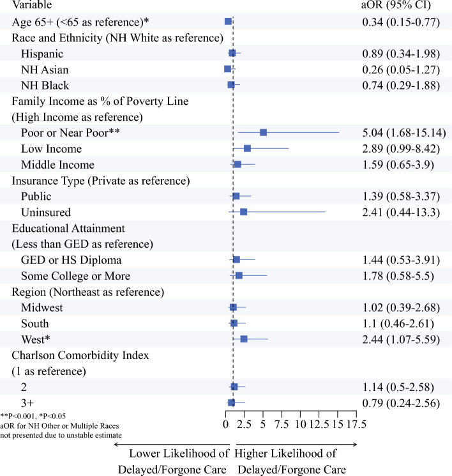Select the Uninsured odds ratio marker
Viewport: 452px width, 476px height.
click(x=243, y=211)
